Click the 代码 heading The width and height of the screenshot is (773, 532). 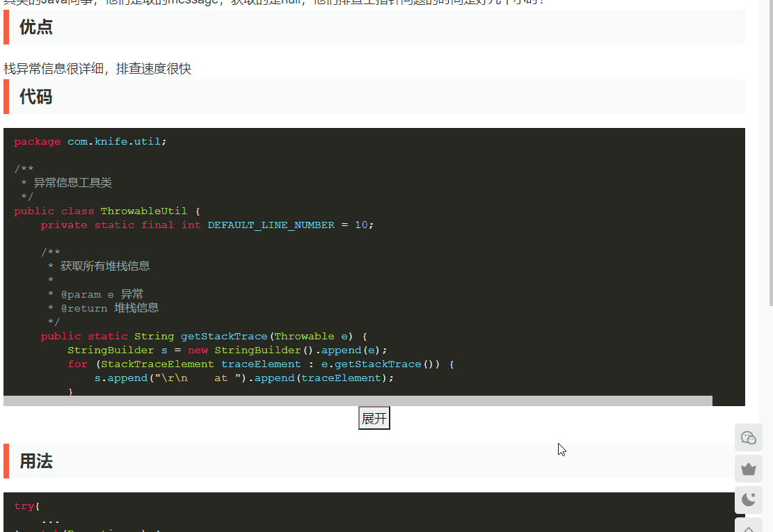click(x=36, y=97)
